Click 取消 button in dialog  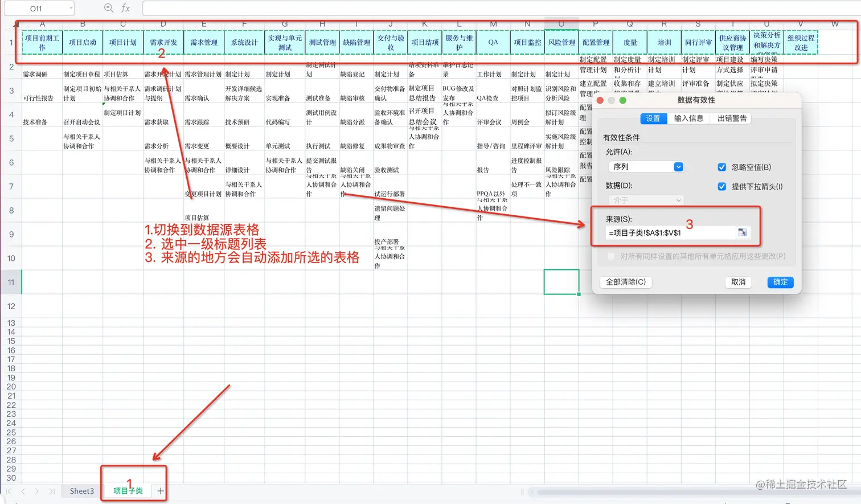pos(739,282)
